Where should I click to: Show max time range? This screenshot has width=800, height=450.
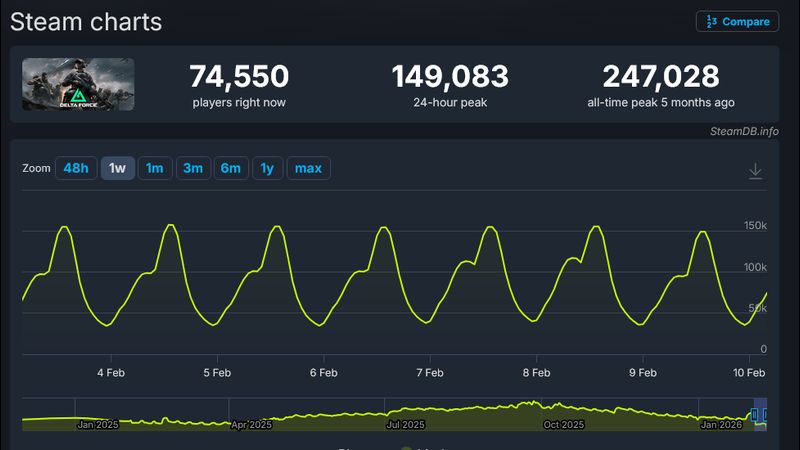point(308,168)
